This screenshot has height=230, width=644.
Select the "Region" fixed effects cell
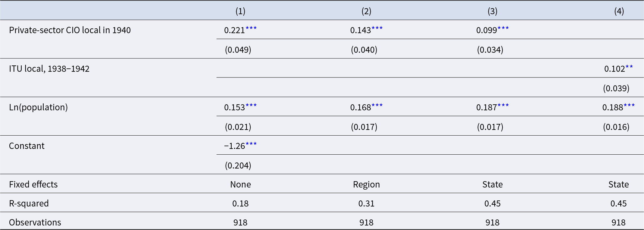click(366, 184)
